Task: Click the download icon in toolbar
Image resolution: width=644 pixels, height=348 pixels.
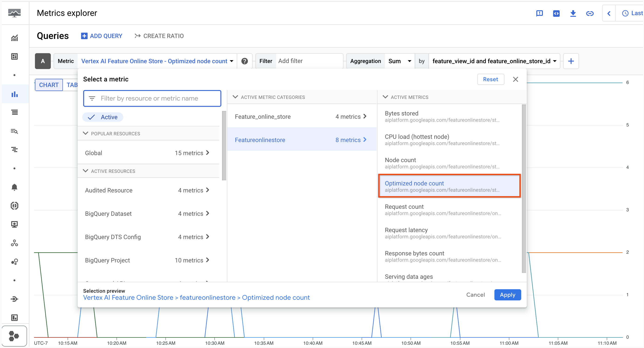Action: click(573, 13)
